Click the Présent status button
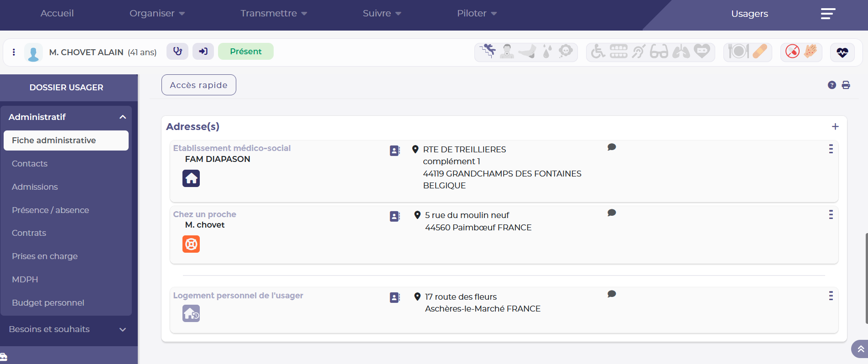The height and width of the screenshot is (364, 868). click(x=245, y=52)
